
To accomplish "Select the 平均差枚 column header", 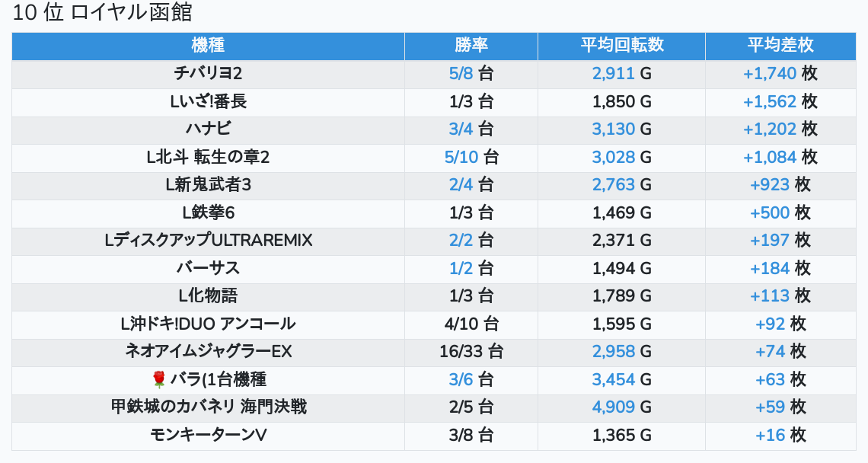I will point(780,46).
